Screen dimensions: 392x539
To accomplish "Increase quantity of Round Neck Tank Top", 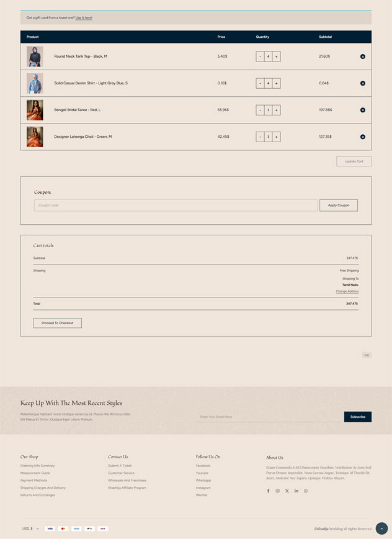I will [x=277, y=57].
